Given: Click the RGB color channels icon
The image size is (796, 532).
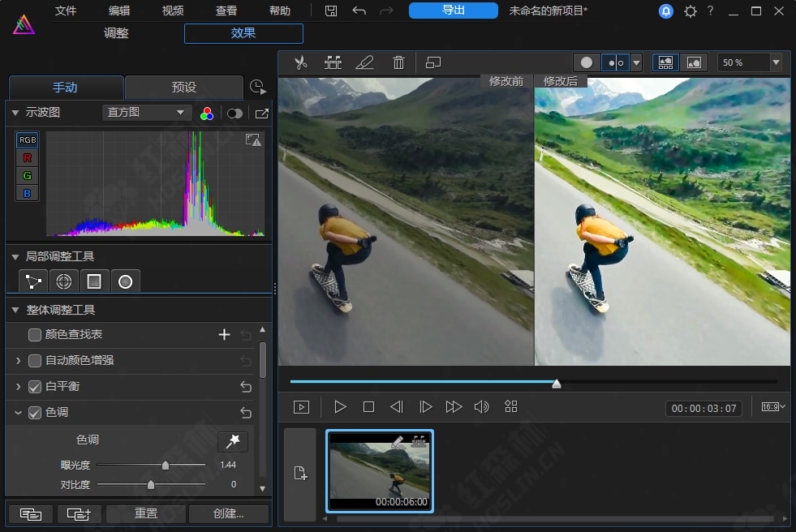Looking at the screenshot, I should pos(207,114).
